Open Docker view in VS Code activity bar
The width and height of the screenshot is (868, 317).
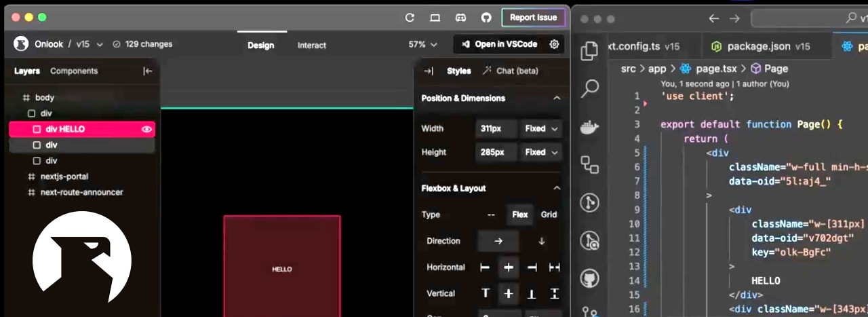coord(590,126)
